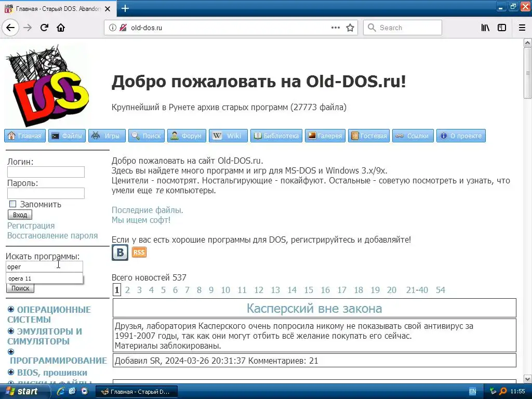Image resolution: width=532 pixels, height=399 pixels.
Task: Click the vertical scrollbar thumb
Action: [528, 73]
